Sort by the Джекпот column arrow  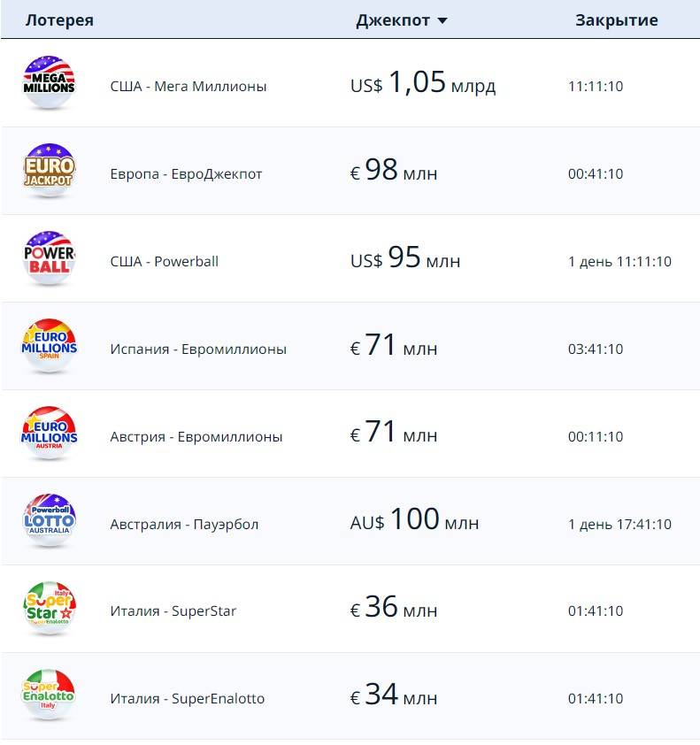pyautogui.click(x=442, y=21)
